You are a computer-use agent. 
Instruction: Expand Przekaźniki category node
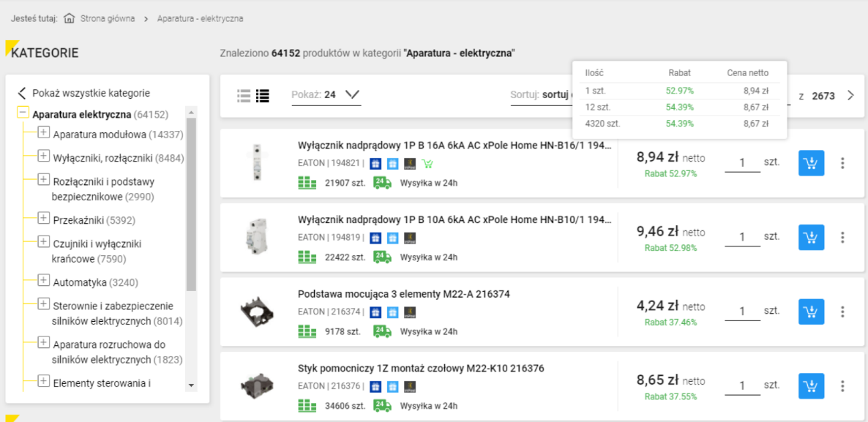43,219
